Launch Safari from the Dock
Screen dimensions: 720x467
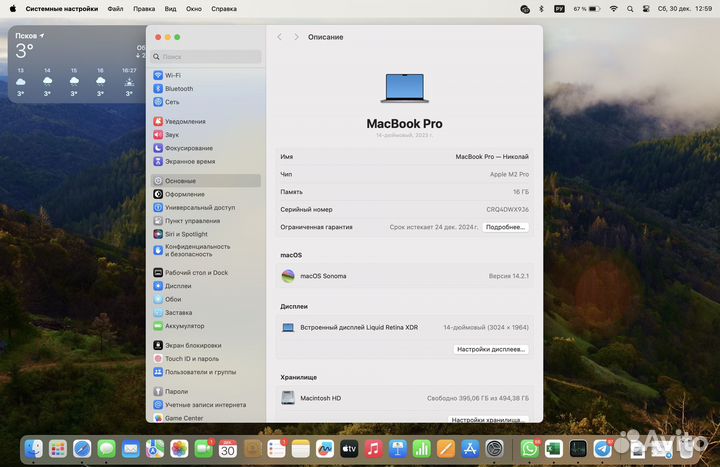coord(82,449)
